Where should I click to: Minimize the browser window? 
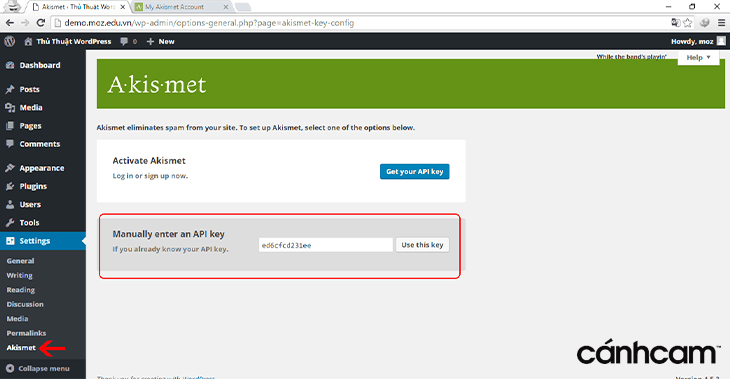(x=669, y=7)
